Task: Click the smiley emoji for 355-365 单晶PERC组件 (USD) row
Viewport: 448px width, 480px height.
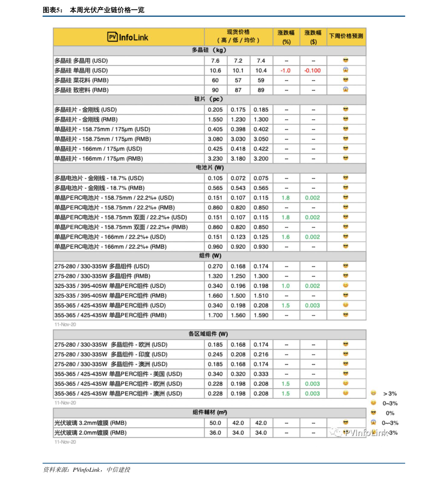Action: (346, 305)
